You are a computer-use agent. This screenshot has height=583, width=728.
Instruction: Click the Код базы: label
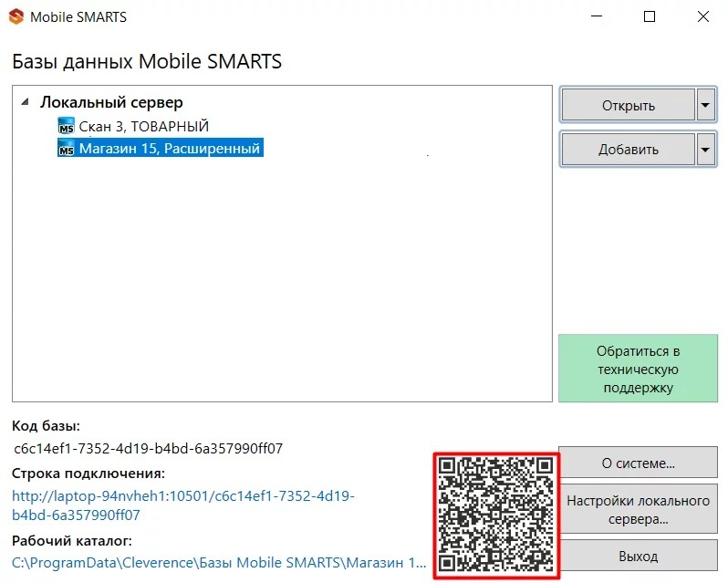click(46, 426)
